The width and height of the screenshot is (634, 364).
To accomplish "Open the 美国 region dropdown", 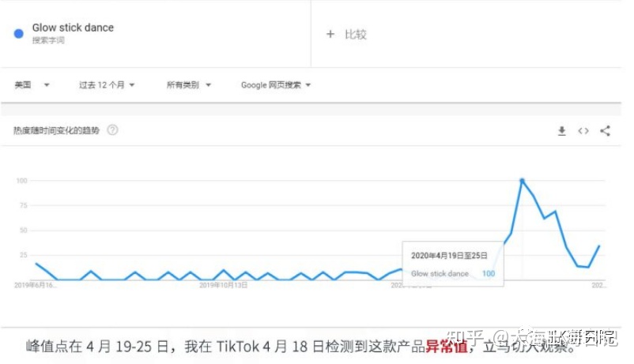I will 32,84.
